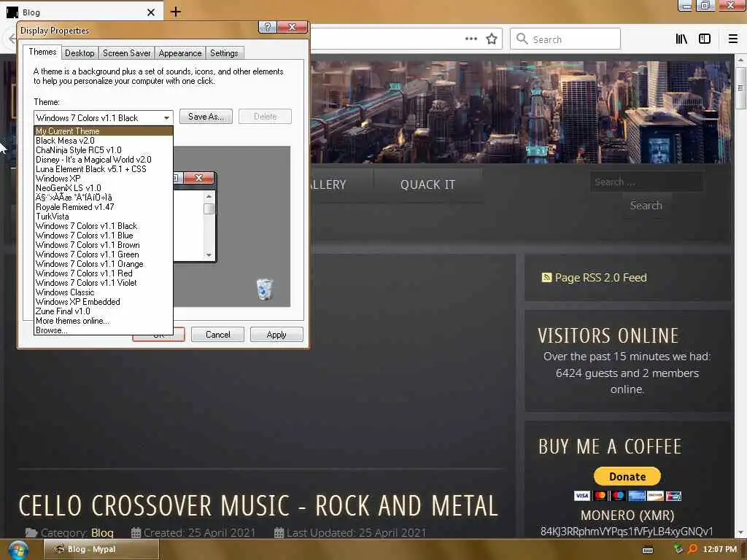The image size is (747, 560).
Task: Open a new tab with the plus icon
Action: coord(176,12)
